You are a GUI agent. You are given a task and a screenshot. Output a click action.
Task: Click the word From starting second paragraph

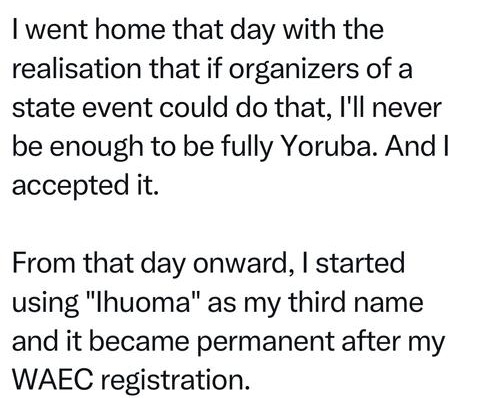point(44,263)
